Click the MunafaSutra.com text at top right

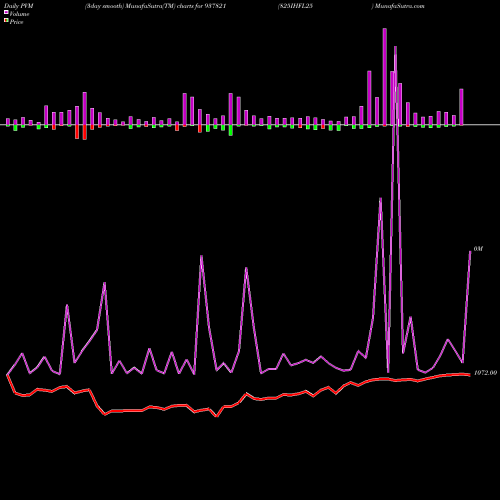pos(399,6)
